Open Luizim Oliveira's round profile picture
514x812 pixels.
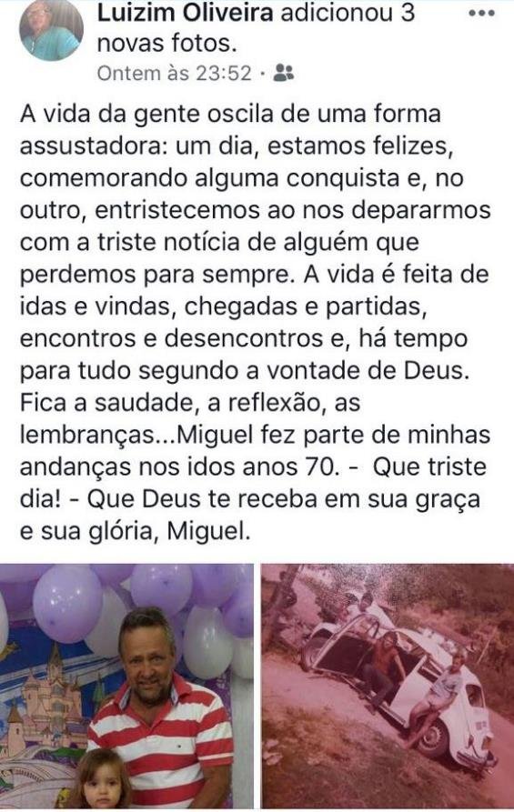[51, 29]
